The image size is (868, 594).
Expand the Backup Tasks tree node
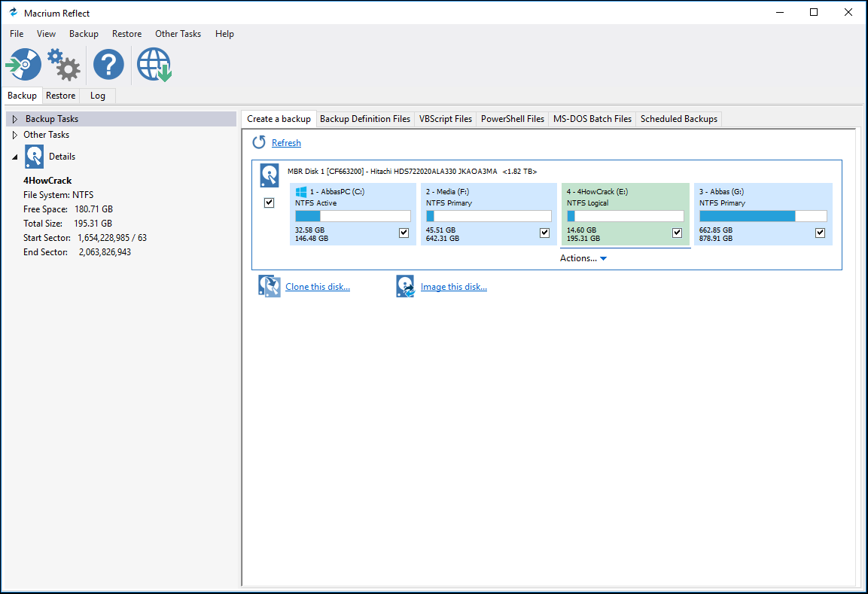pyautogui.click(x=15, y=119)
